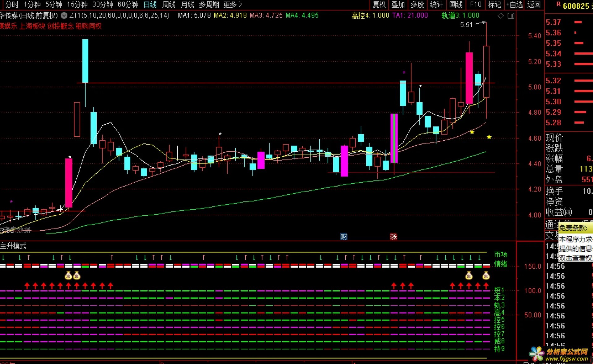Screen dimensions: 593x364
Task: Click the R margin-trading flag icon
Action: pyautogui.click(x=558, y=4)
